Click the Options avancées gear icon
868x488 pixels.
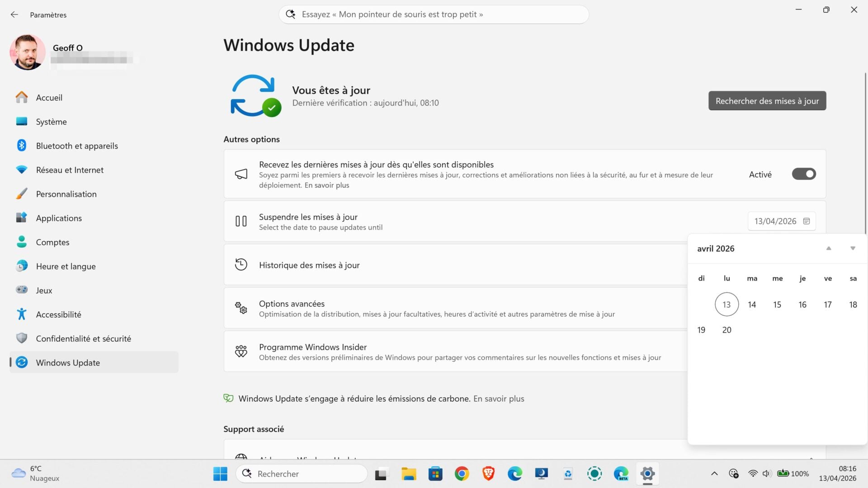click(x=241, y=308)
